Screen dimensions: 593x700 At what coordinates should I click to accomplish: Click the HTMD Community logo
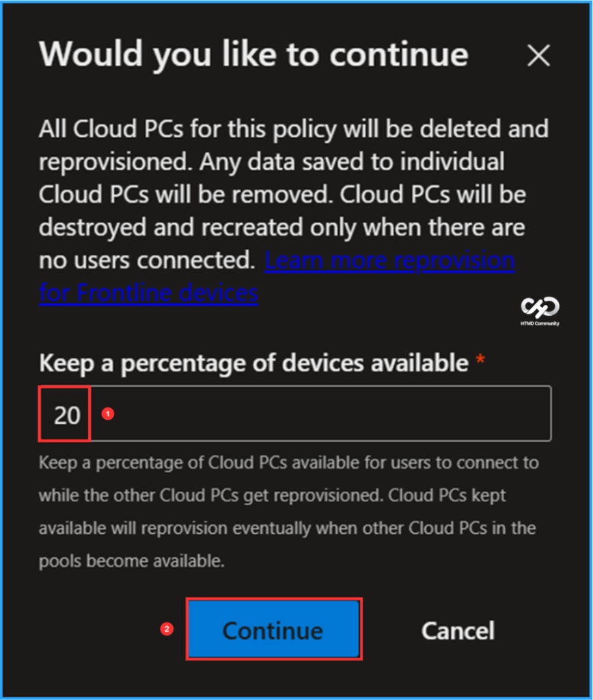539,311
